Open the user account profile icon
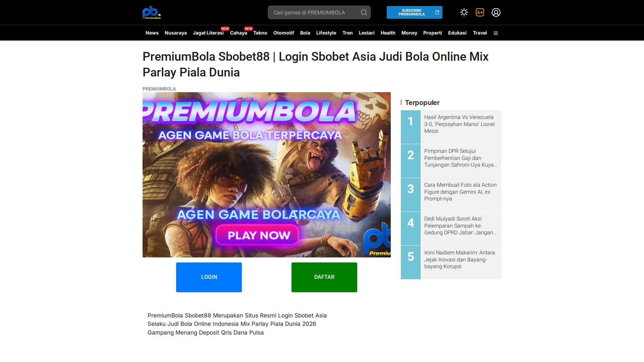 [496, 12]
